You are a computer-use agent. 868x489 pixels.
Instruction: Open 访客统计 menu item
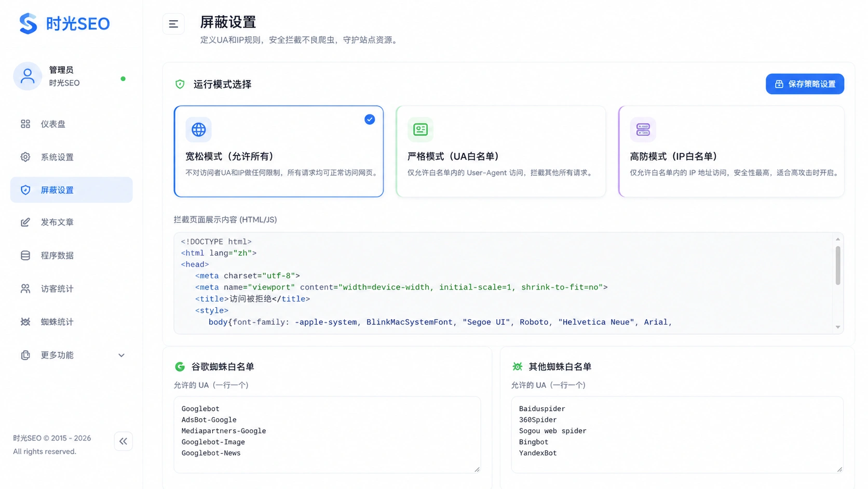click(72, 288)
